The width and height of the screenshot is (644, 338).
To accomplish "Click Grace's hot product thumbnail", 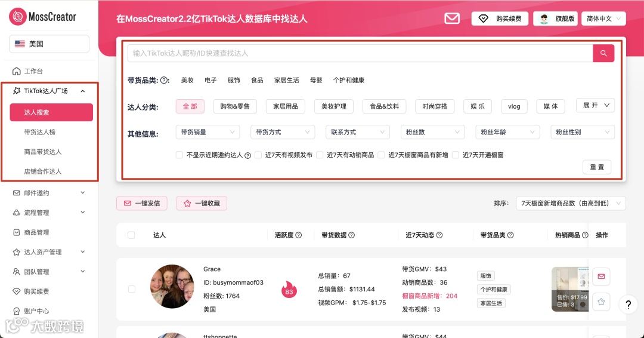I will [x=570, y=289].
